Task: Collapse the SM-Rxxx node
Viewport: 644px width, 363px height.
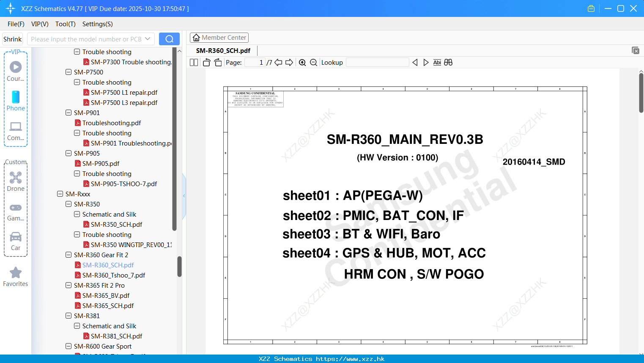Action: click(x=60, y=194)
